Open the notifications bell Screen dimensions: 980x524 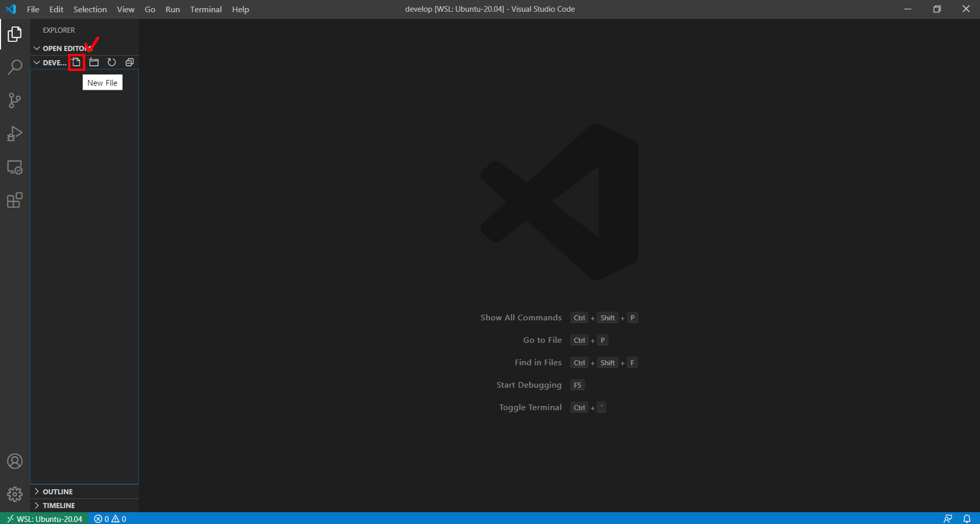(967, 519)
